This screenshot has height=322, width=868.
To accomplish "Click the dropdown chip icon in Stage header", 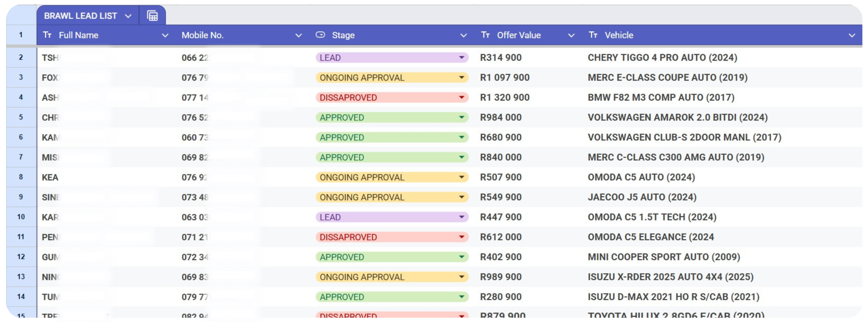I will (x=320, y=35).
